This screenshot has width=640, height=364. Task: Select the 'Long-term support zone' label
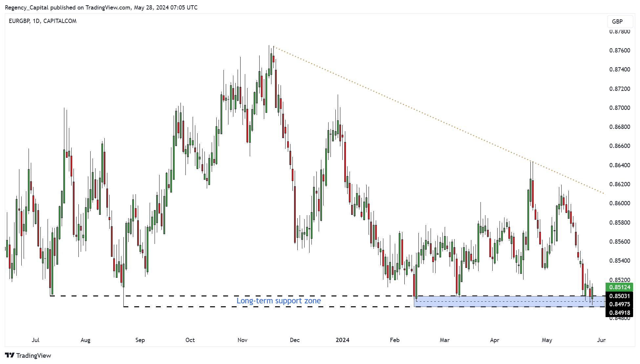click(x=279, y=301)
